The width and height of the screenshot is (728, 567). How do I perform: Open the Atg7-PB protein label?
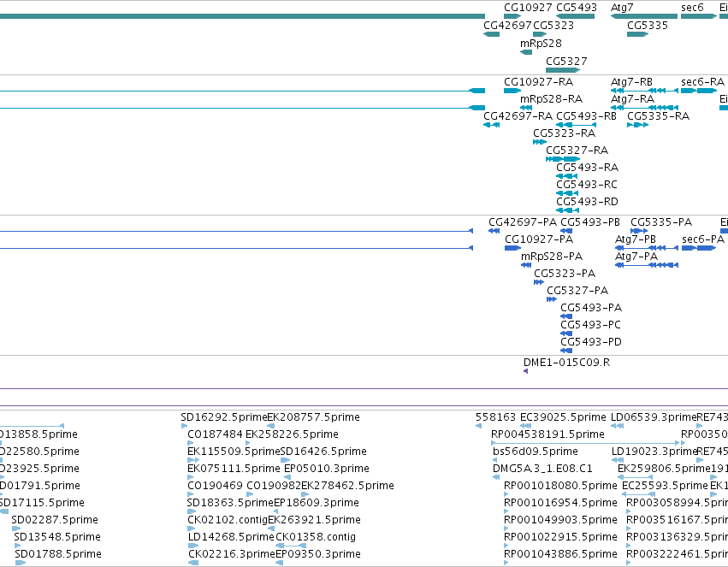(635, 239)
